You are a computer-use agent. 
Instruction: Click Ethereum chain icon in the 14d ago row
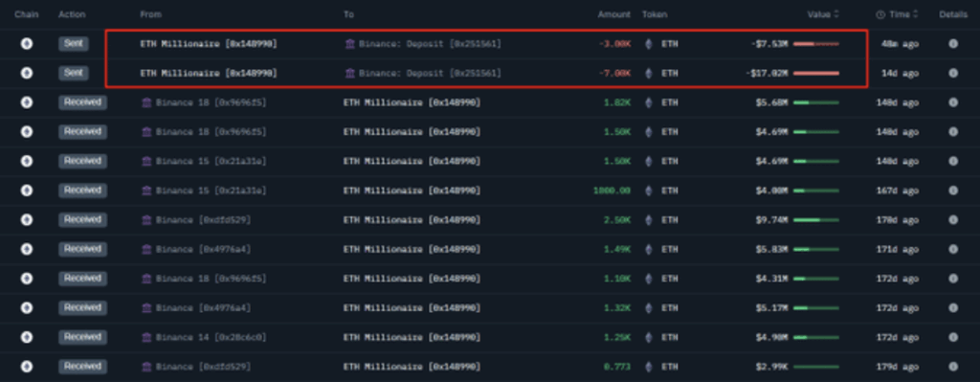pos(26,73)
